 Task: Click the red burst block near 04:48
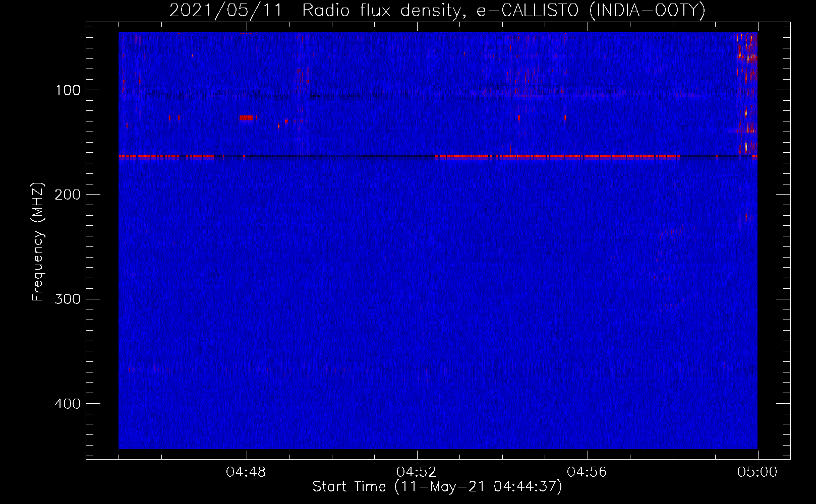pyautogui.click(x=247, y=118)
